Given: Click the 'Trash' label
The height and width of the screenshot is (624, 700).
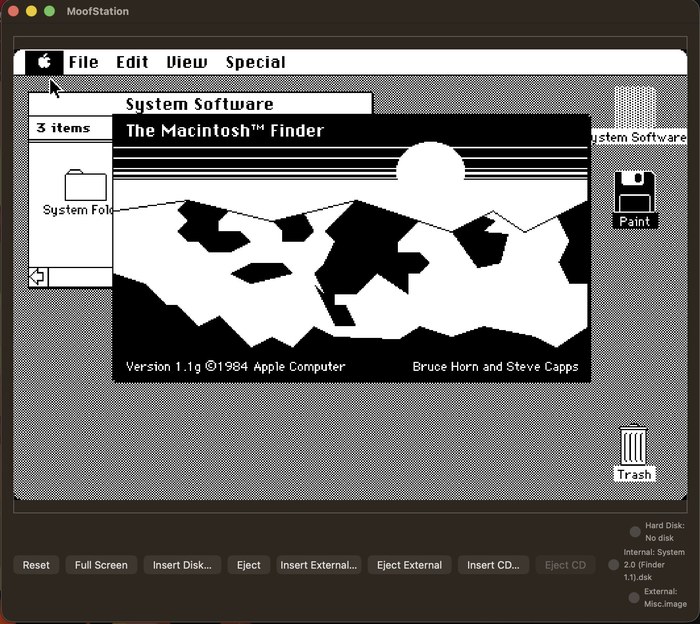Looking at the screenshot, I should 634,474.
